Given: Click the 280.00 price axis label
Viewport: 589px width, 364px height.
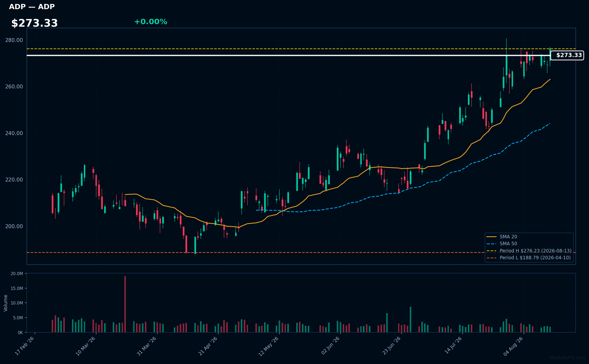Looking at the screenshot, I should pyautogui.click(x=14, y=40).
